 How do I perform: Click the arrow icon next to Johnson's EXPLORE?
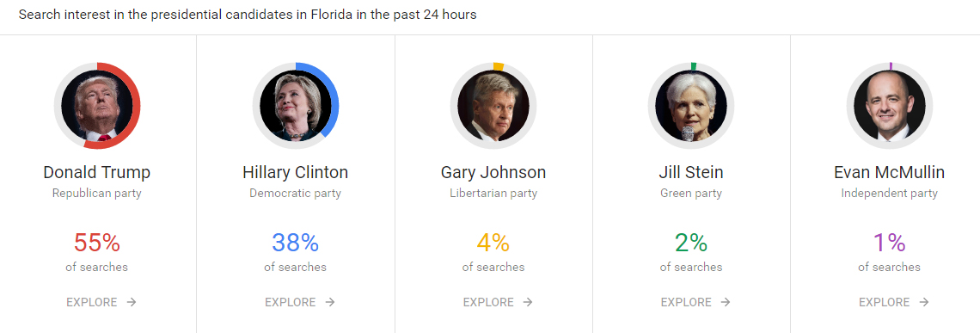[x=528, y=302]
